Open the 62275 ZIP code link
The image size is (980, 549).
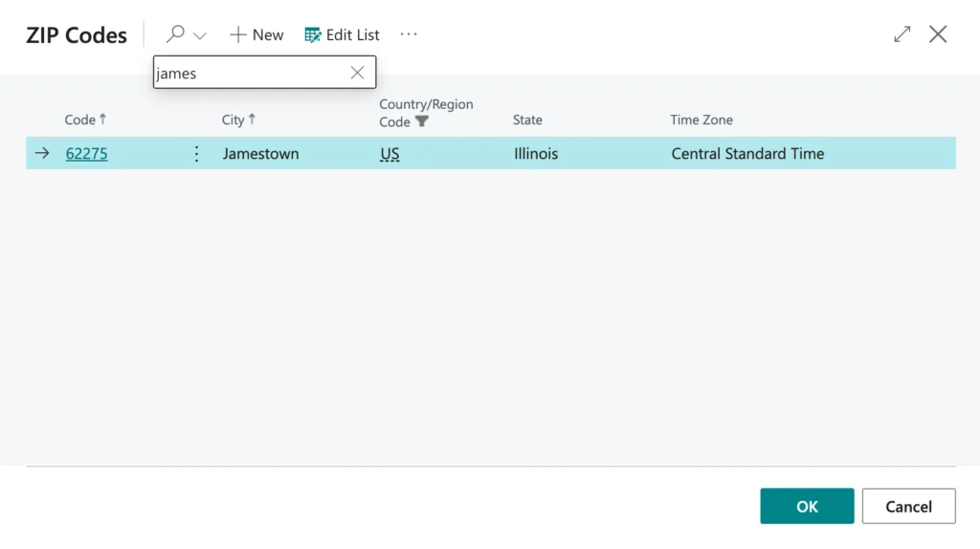coord(86,153)
